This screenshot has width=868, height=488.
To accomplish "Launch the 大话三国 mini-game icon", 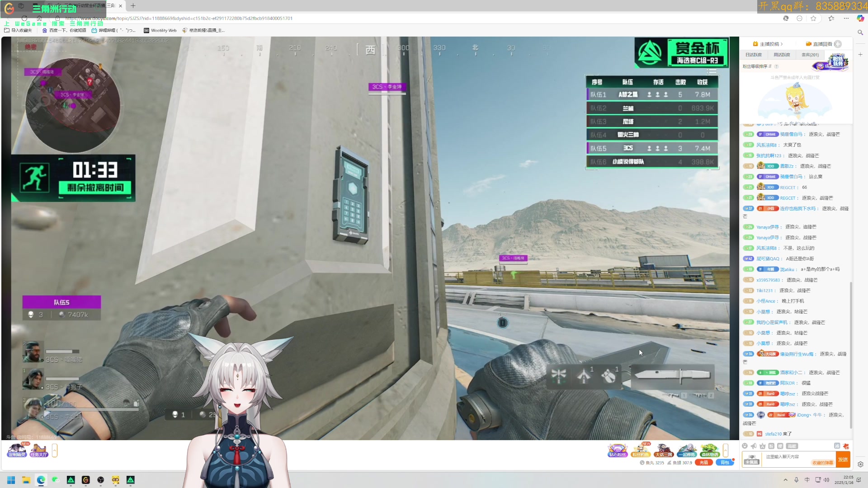I will tap(664, 450).
